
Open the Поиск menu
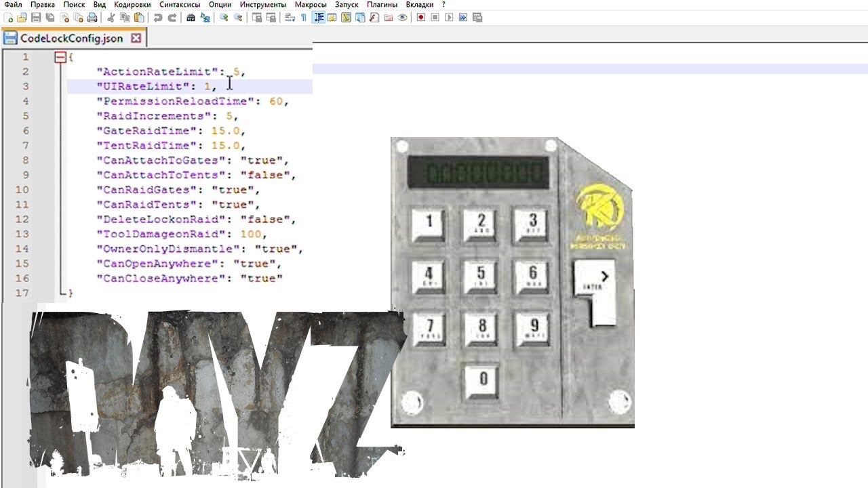click(x=74, y=5)
